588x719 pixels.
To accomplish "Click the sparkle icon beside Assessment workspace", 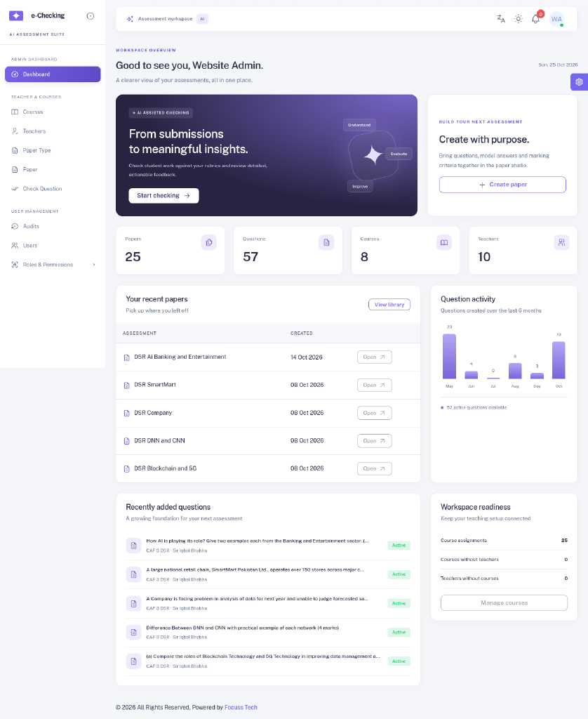I will [130, 19].
